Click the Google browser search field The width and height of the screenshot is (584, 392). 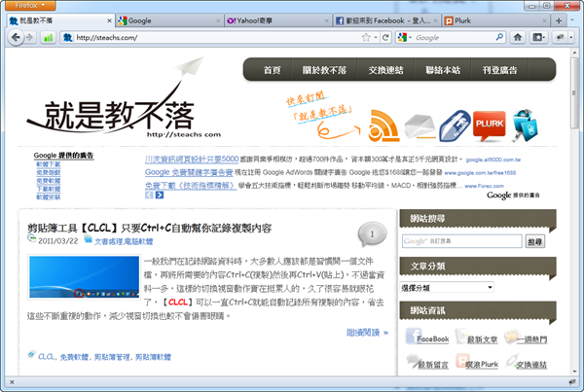coord(454,37)
